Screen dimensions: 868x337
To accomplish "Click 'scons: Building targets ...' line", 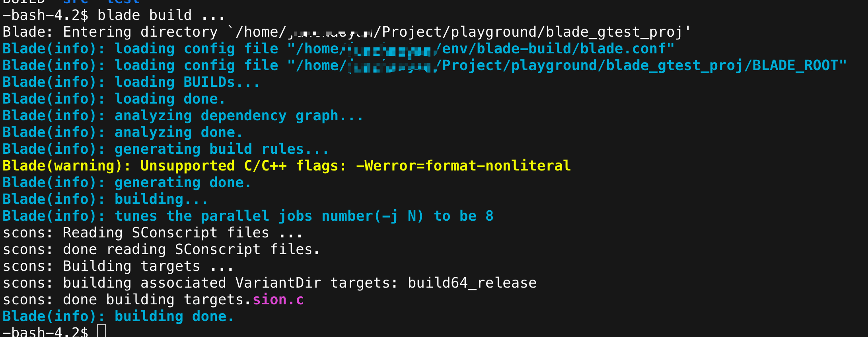I will click(118, 266).
